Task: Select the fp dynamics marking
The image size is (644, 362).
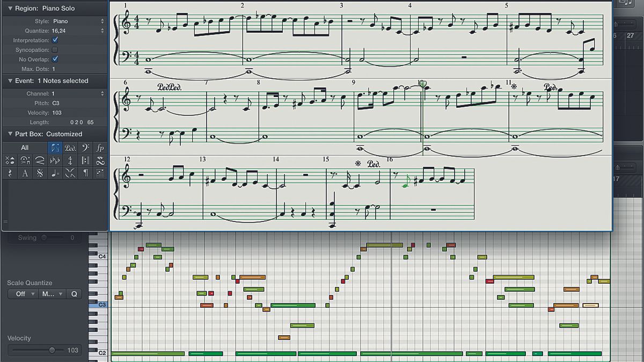Action: 100,147
